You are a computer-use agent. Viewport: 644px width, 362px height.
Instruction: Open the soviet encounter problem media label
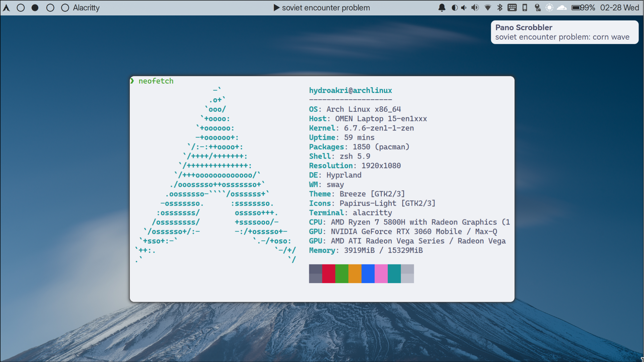pos(326,8)
